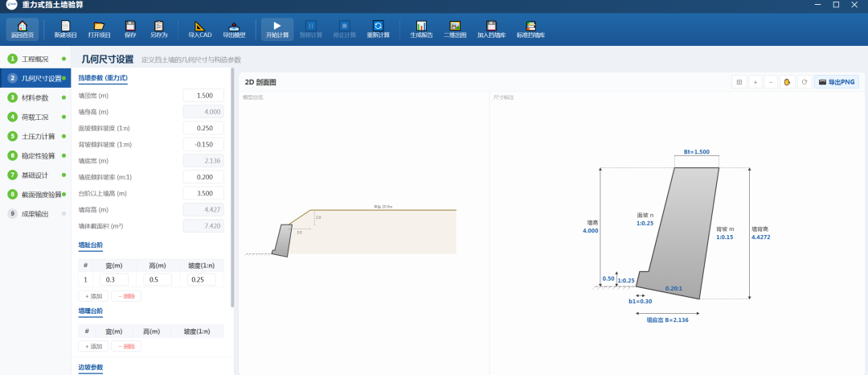Viewport: 868px width, 375px height.
Task: Click the 模型总览 overview wall thumbnail
Action: (282, 240)
